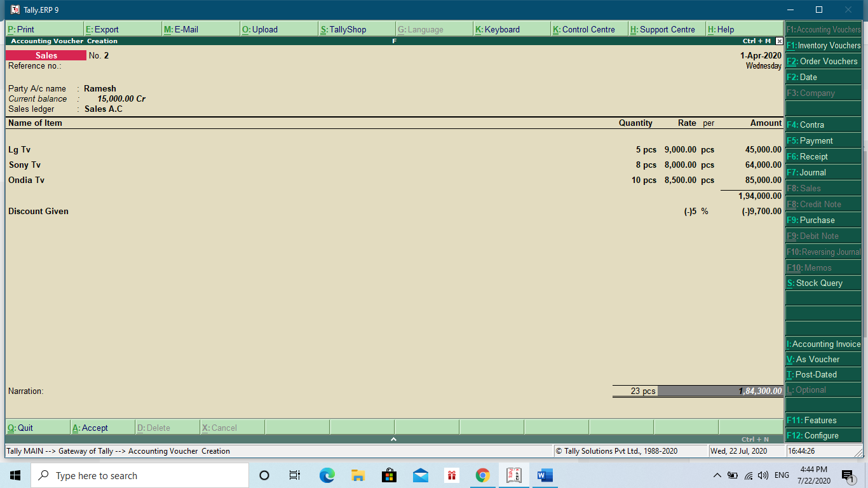
Task: Open Cortana circle icon in taskbar
Action: [264, 475]
